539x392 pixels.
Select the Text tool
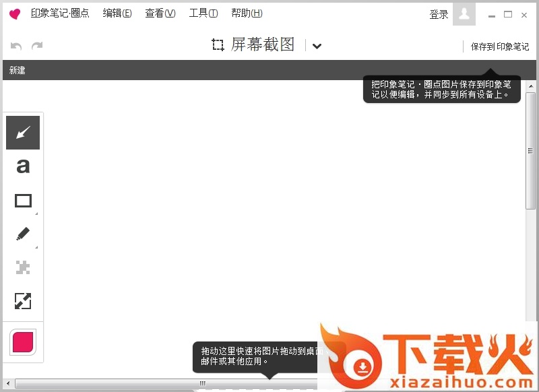tap(23, 166)
